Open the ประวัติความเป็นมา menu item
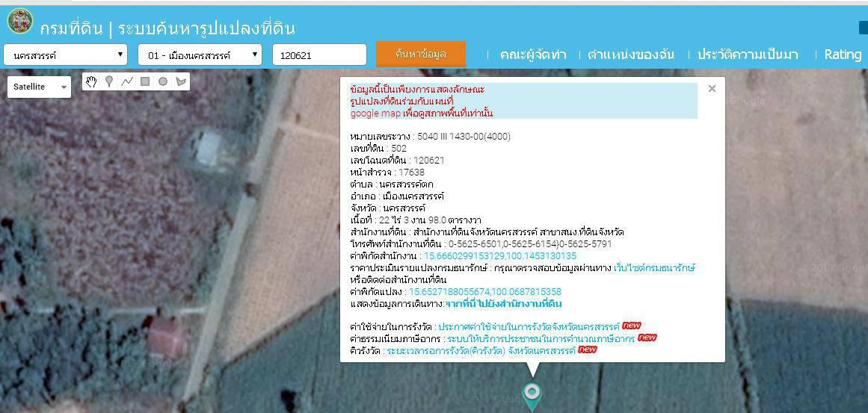868x413 pixels. tap(748, 55)
